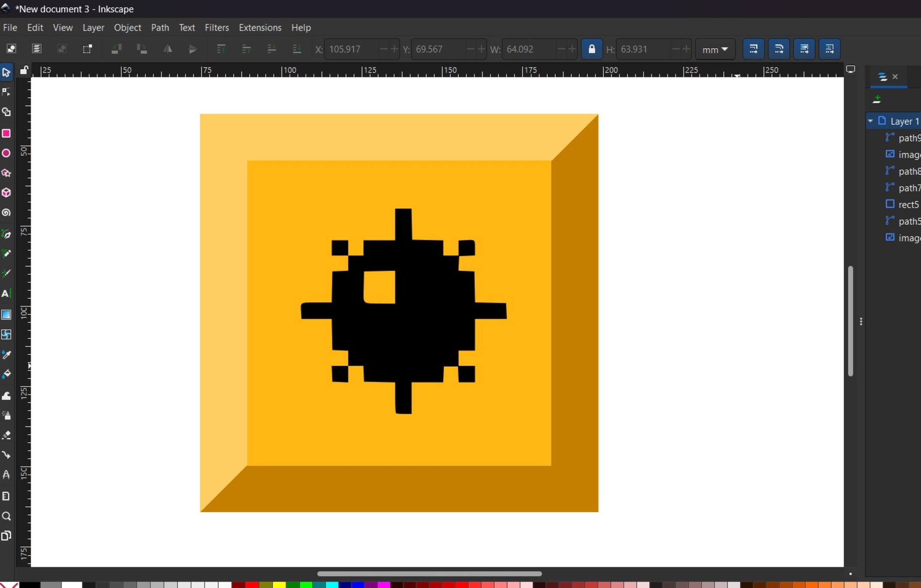This screenshot has width=921, height=588.
Task: Toggle rubberband touch selection mode
Action: (x=87, y=49)
